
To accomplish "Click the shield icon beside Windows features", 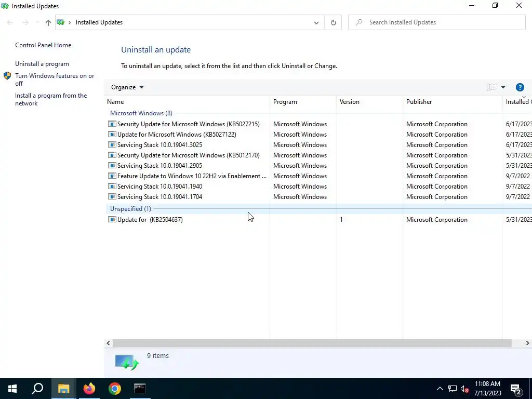I will pyautogui.click(x=7, y=76).
